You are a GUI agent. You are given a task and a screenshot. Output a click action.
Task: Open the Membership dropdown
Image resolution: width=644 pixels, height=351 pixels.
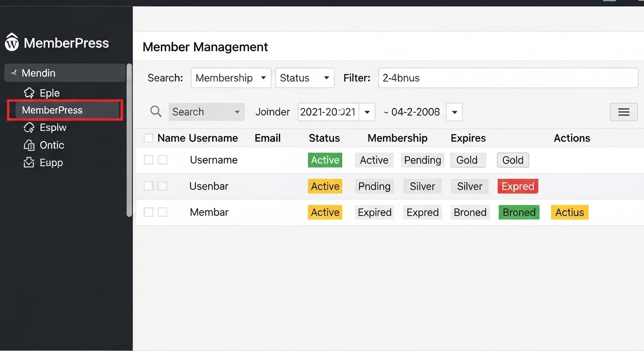(231, 78)
